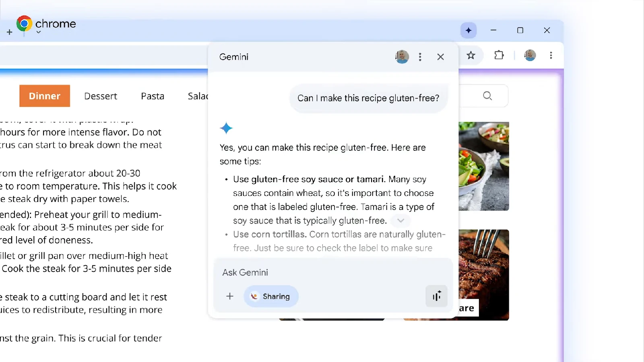
Task: Open the Chrome profile avatar
Action: tap(530, 56)
